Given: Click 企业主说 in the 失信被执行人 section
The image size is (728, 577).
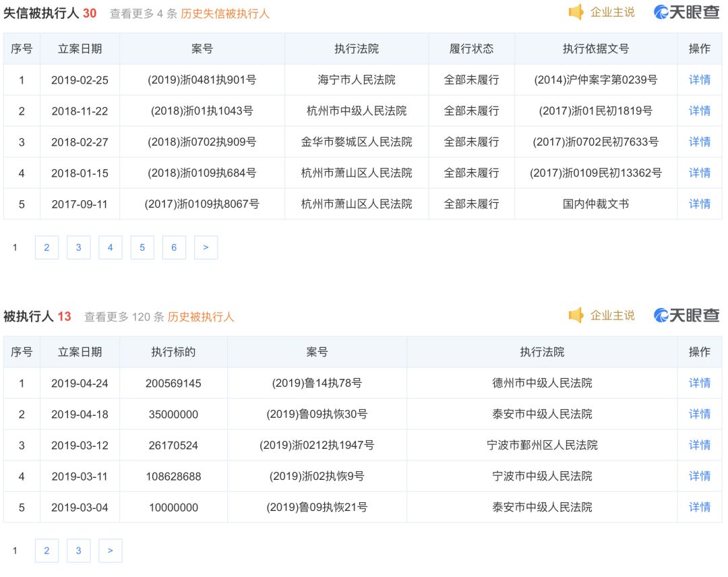Looking at the screenshot, I should coord(612,12).
